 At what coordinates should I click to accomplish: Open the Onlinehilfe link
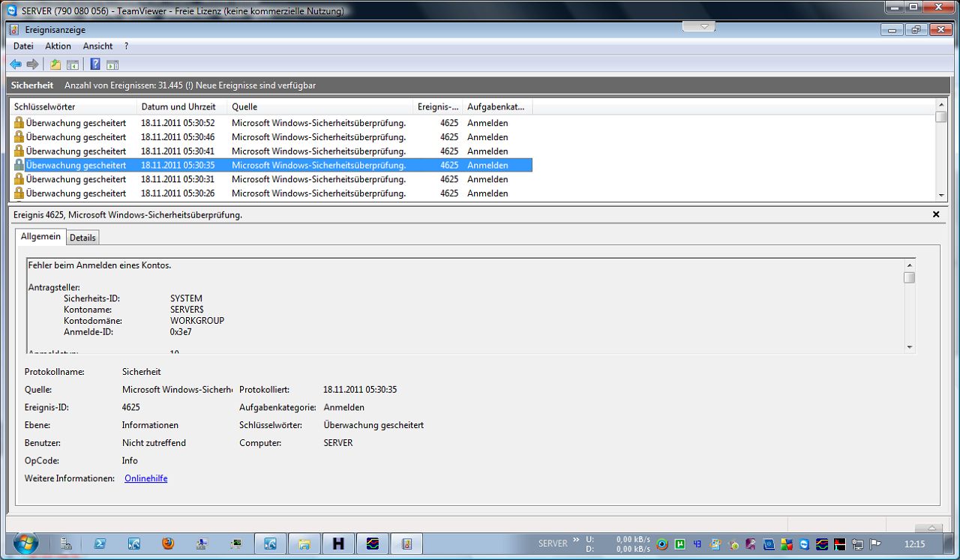click(146, 478)
